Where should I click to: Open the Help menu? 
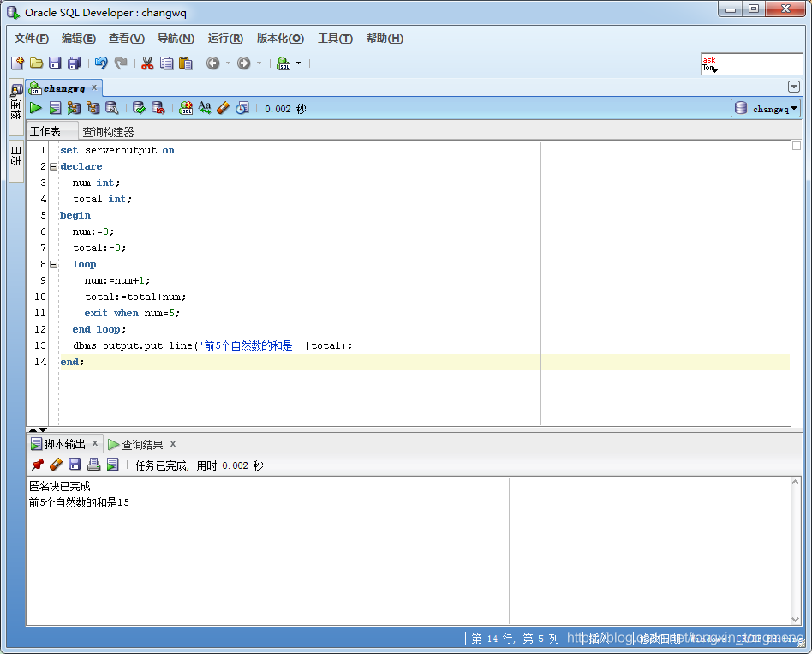coord(385,39)
